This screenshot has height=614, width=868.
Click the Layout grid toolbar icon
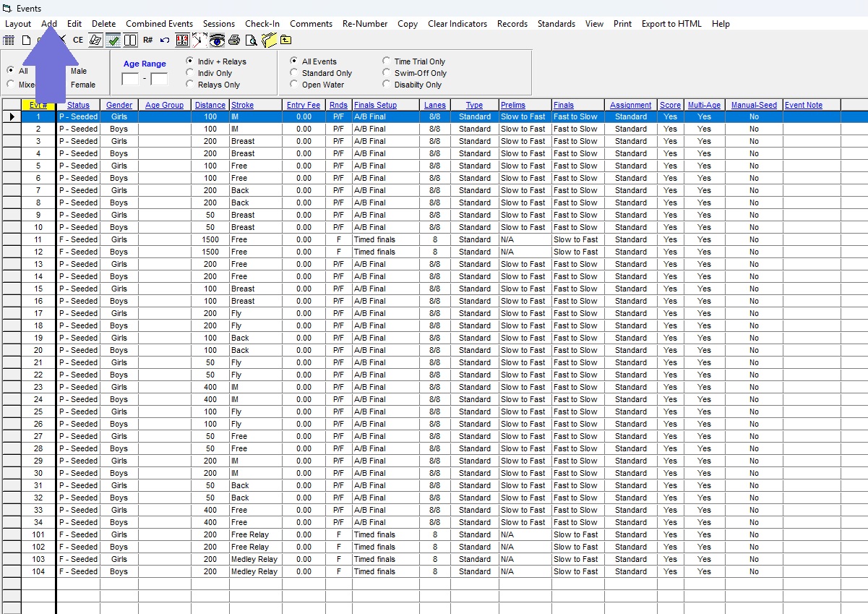pyautogui.click(x=9, y=40)
